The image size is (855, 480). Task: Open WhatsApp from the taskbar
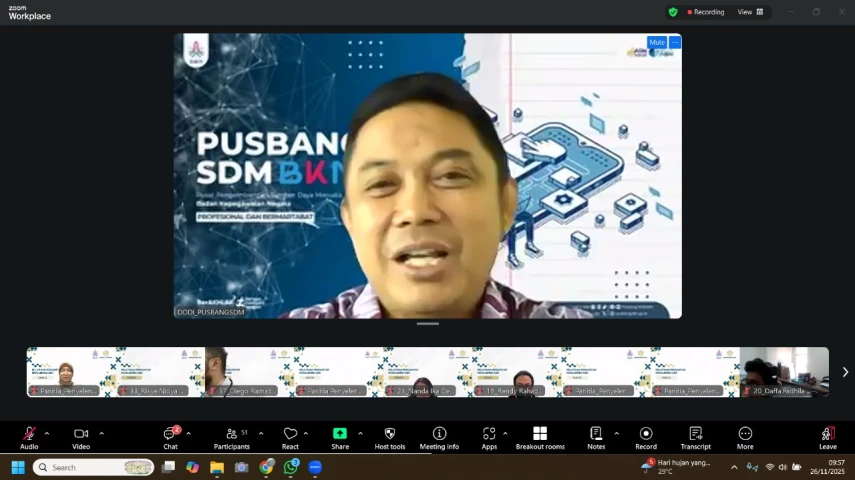point(291,467)
